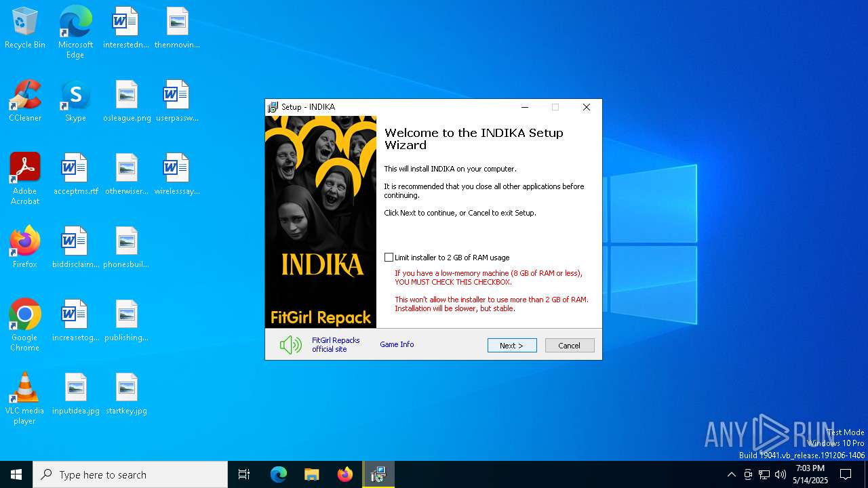Click the INDIKA cover art image

pos(321,222)
